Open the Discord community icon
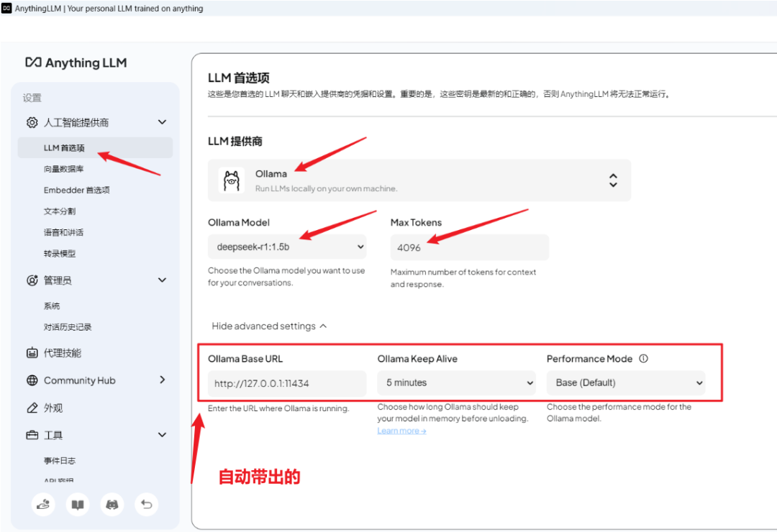Image resolution: width=777 pixels, height=532 pixels. click(x=112, y=504)
